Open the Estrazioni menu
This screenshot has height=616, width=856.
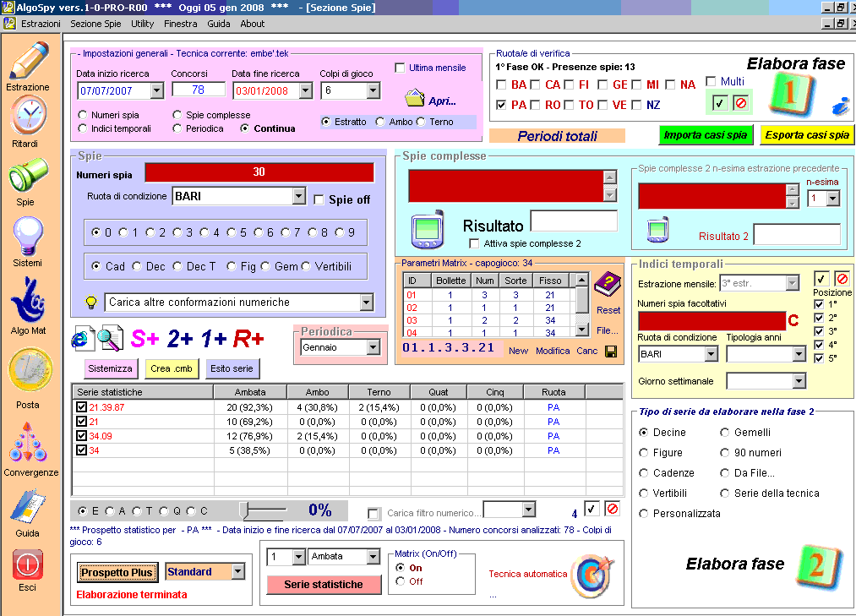(41, 24)
